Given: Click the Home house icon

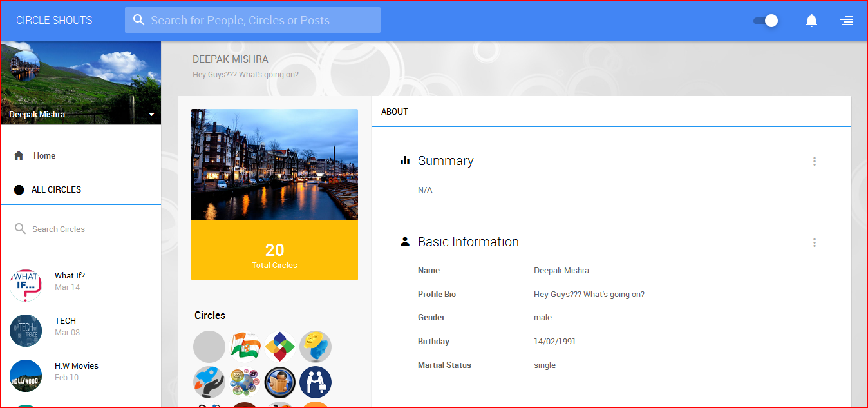Looking at the screenshot, I should point(19,155).
